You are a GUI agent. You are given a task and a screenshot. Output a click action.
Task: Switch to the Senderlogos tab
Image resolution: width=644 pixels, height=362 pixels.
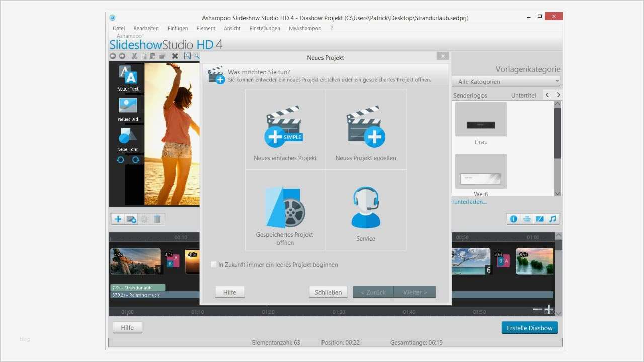coord(470,95)
